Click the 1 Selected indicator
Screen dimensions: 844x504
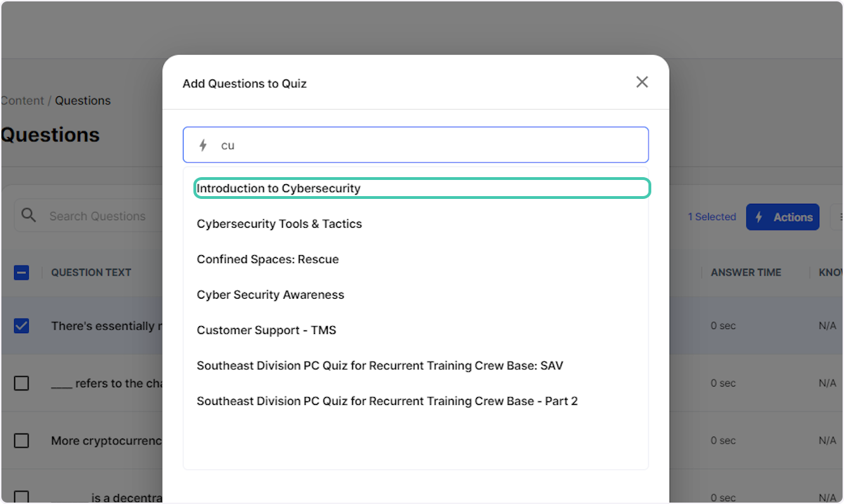711,217
